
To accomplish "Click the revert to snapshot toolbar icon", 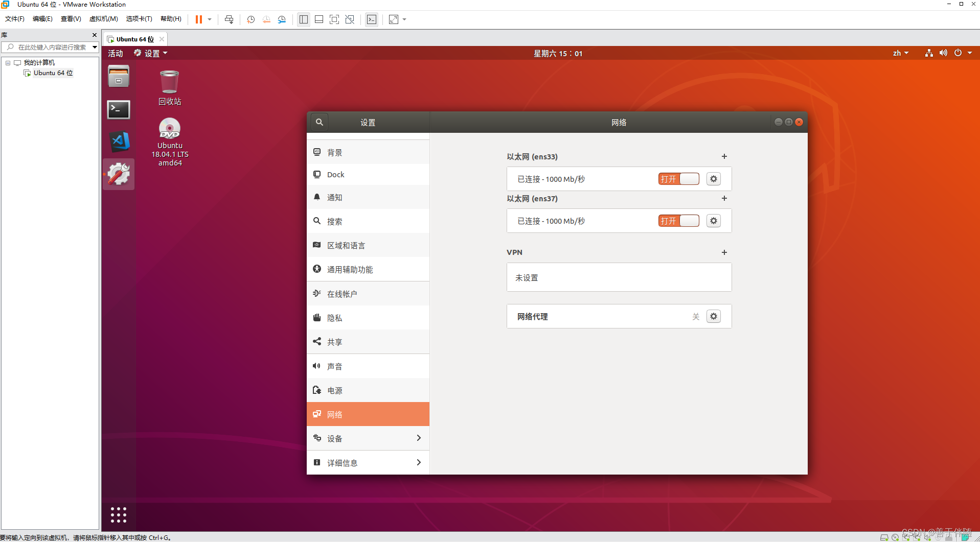I will (x=266, y=19).
